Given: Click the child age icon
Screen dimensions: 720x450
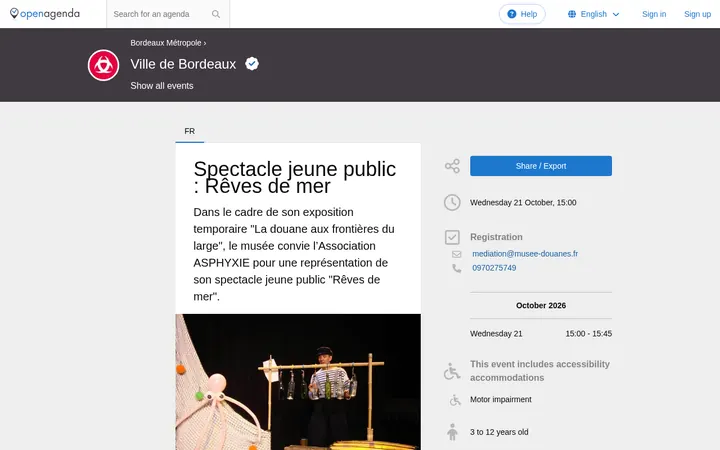Looking at the screenshot, I should [452, 432].
